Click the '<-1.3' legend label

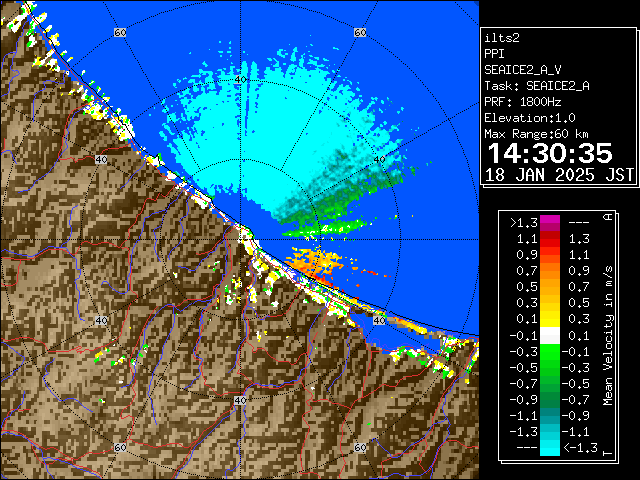[580, 448]
